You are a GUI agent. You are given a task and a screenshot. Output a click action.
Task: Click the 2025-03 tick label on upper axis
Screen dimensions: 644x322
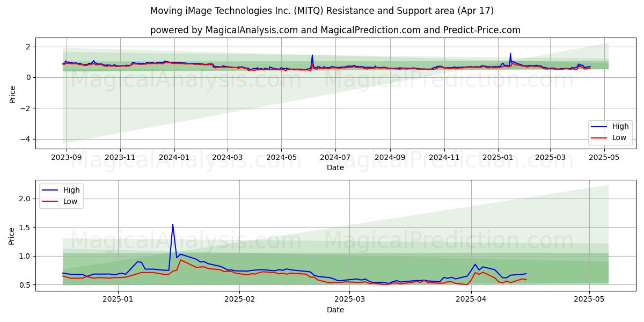pyautogui.click(x=550, y=158)
